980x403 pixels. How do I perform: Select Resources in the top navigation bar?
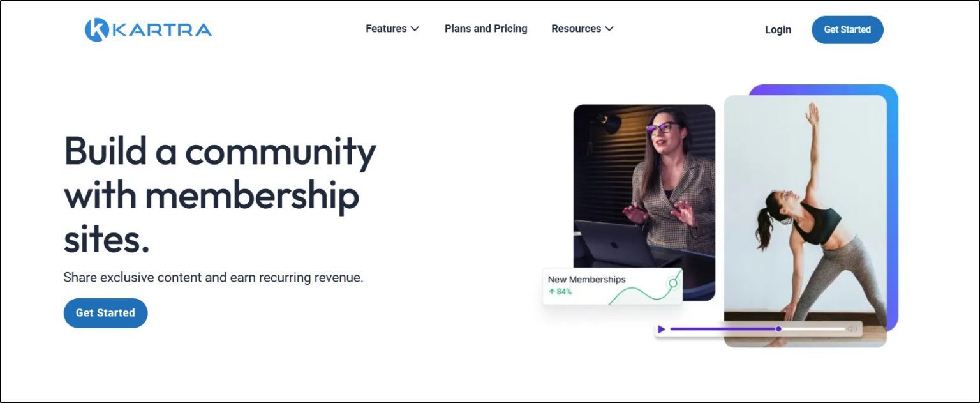[576, 29]
